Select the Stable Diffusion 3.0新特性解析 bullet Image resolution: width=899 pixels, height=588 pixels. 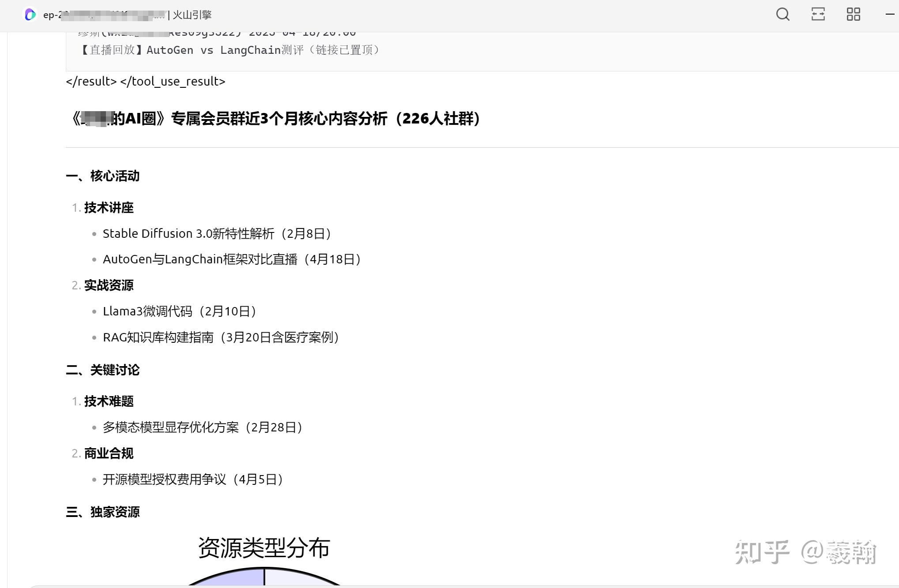tap(217, 233)
